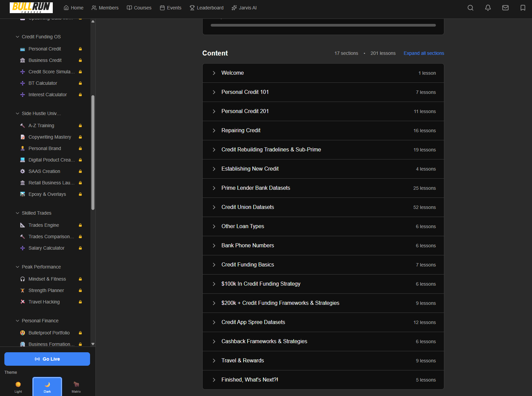This screenshot has height=396, width=532.
Task: Click the Personal Brand icon
Action: coord(23,149)
